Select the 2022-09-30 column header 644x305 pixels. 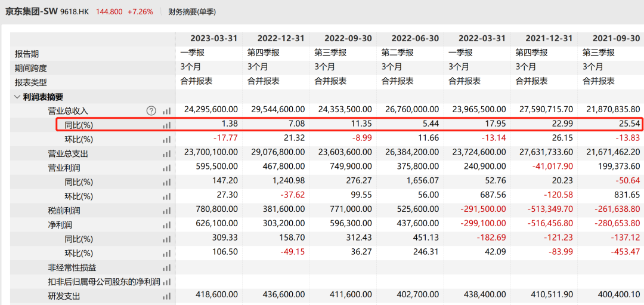point(348,38)
